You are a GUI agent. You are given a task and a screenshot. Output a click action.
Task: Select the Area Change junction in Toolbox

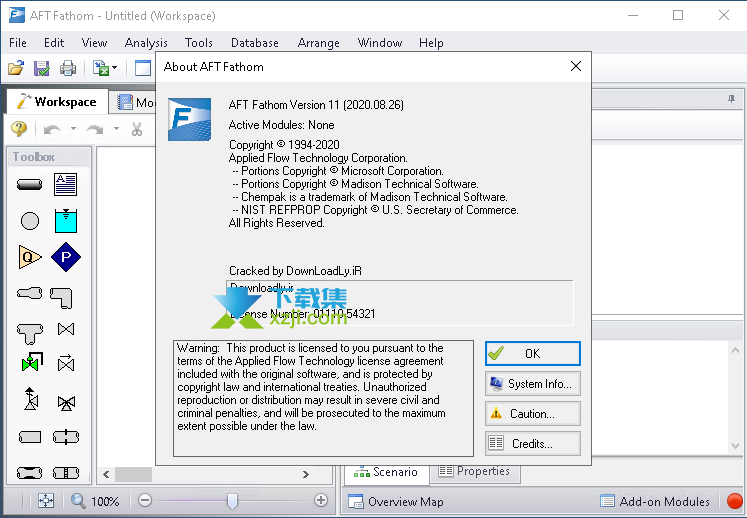(30, 294)
